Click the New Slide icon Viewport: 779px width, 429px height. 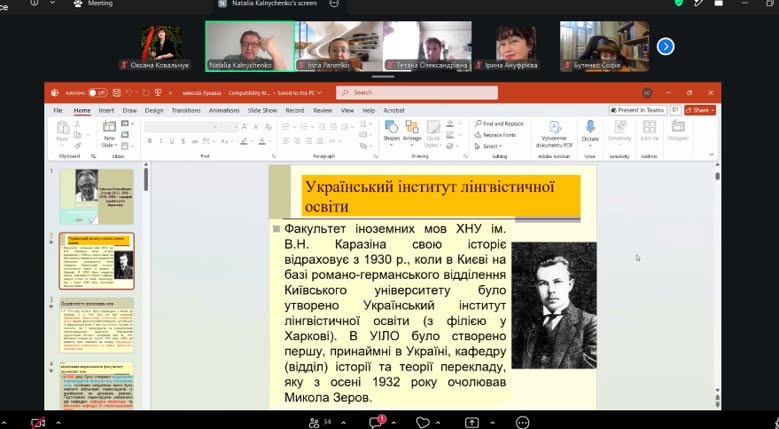coord(109,127)
